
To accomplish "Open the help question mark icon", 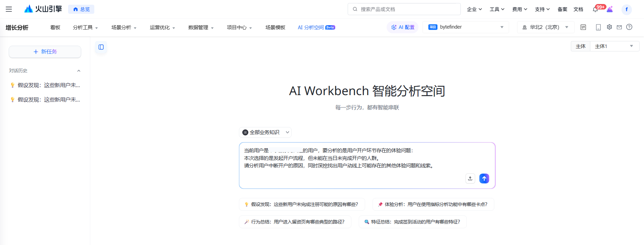I will tap(629, 27).
